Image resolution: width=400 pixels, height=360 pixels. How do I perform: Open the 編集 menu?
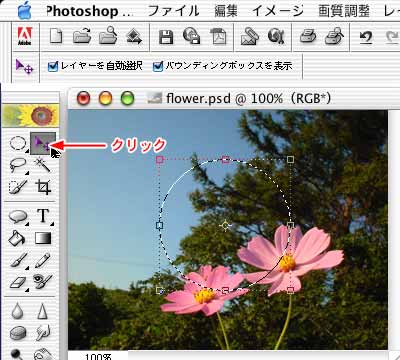(x=226, y=11)
